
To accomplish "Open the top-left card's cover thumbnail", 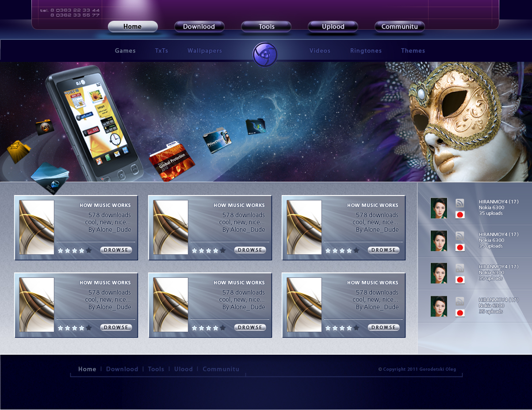I will click(37, 227).
